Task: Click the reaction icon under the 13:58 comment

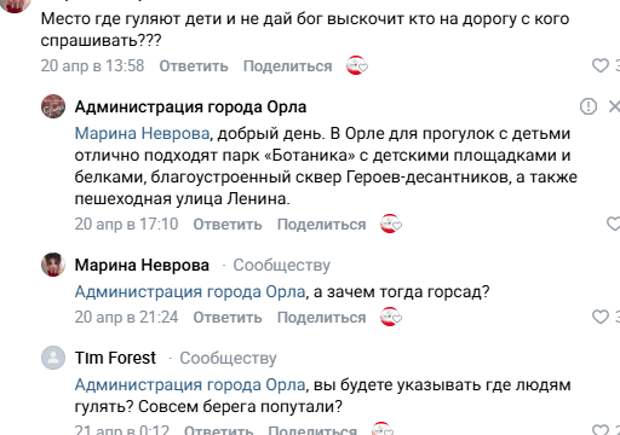Action: tap(358, 66)
